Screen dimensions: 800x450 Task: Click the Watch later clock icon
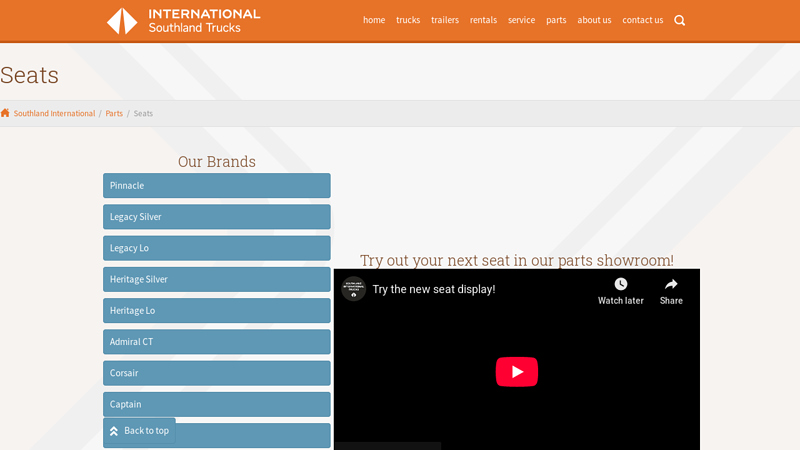pyautogui.click(x=621, y=285)
